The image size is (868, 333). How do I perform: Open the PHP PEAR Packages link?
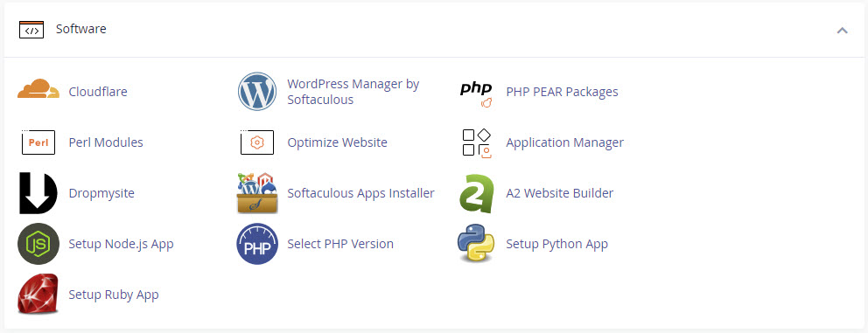562,92
